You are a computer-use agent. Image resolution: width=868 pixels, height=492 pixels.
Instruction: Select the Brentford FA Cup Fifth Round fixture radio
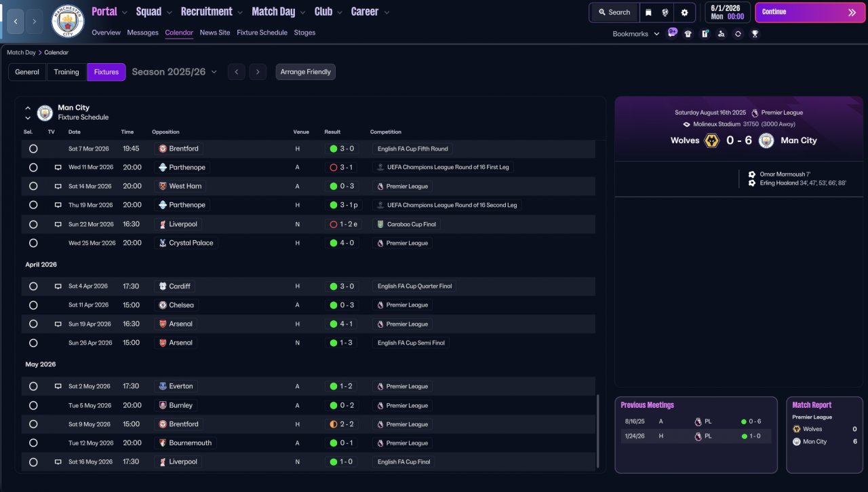pyautogui.click(x=33, y=149)
